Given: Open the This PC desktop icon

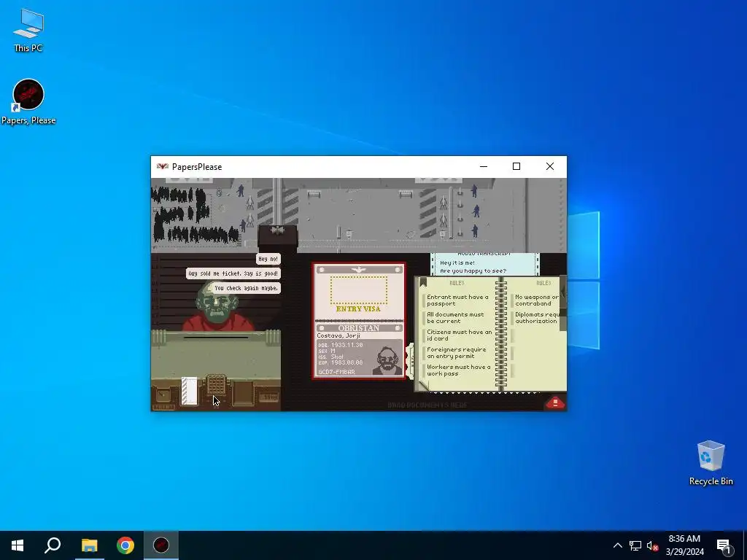Looking at the screenshot, I should tap(28, 31).
